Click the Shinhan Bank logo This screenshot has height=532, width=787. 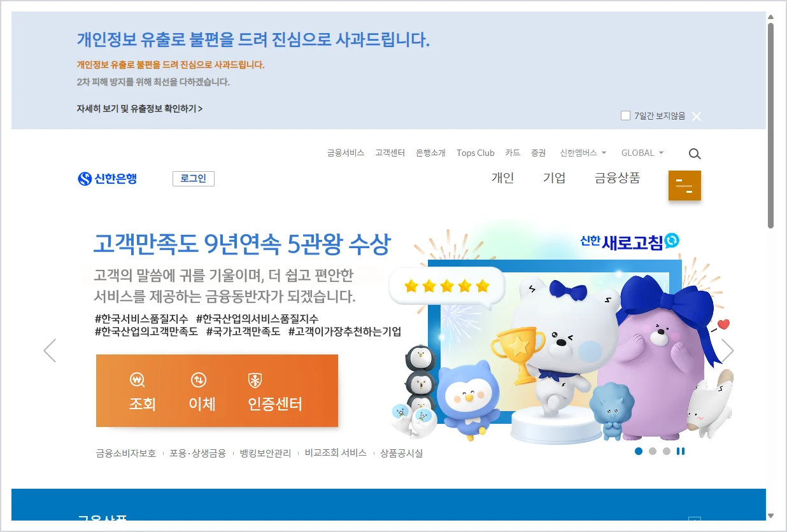[x=108, y=179]
